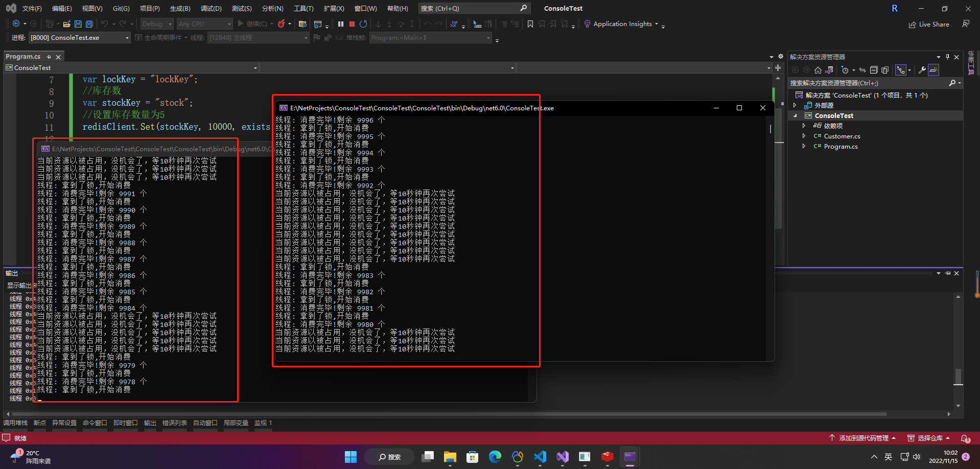Open File Explorer from taskbar
This screenshot has width=980, height=469.
point(450,457)
